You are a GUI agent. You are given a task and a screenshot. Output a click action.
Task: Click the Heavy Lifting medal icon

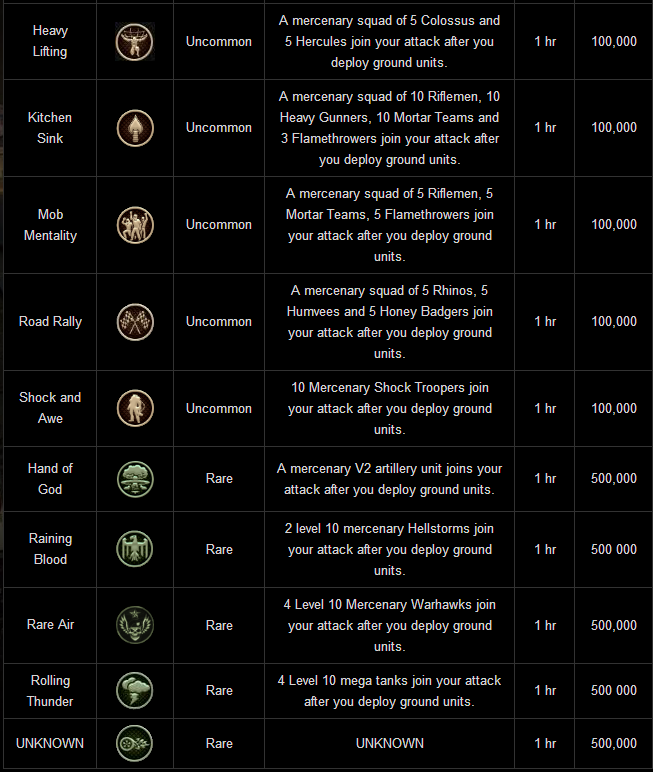pos(135,41)
